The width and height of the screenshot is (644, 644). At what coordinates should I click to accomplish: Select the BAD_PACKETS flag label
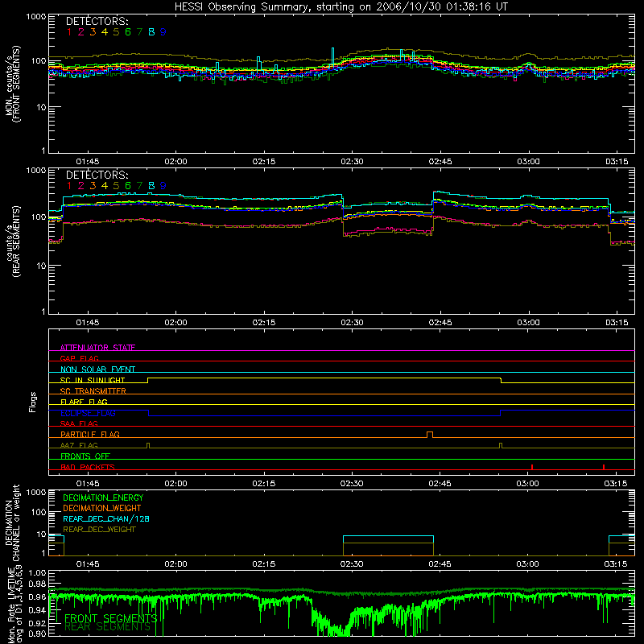pos(88,467)
